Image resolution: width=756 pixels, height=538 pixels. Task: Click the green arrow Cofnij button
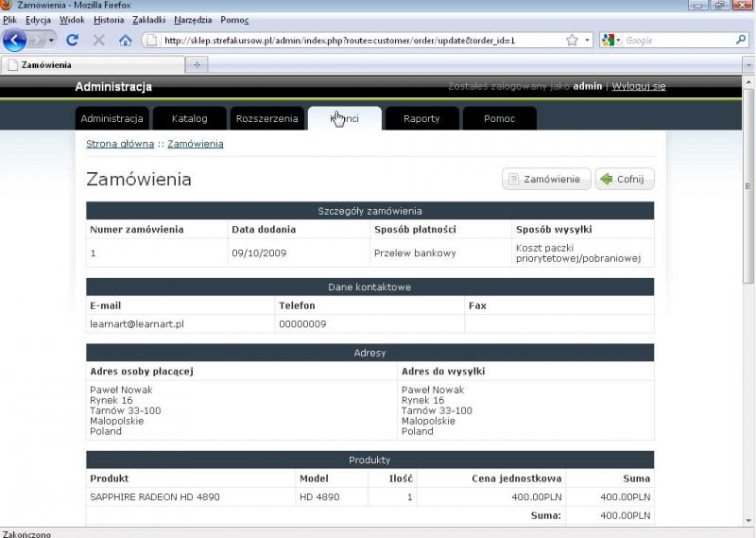[624, 179]
